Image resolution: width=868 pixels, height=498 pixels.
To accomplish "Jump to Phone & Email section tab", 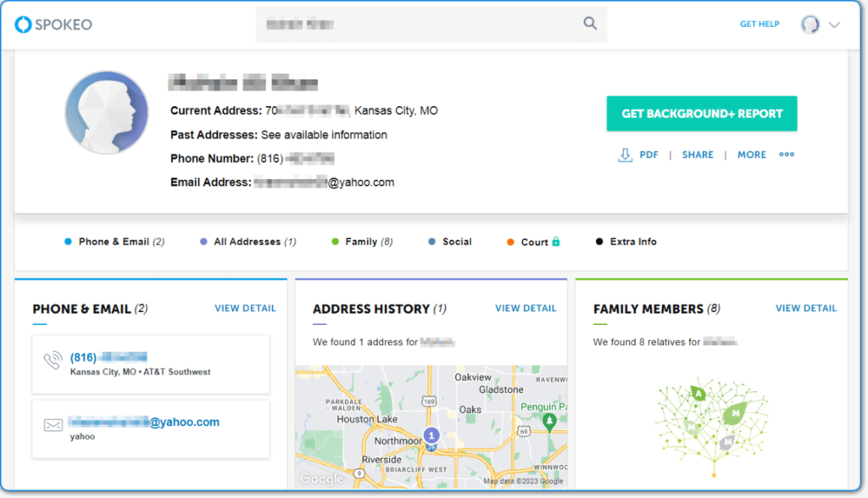I will click(114, 242).
